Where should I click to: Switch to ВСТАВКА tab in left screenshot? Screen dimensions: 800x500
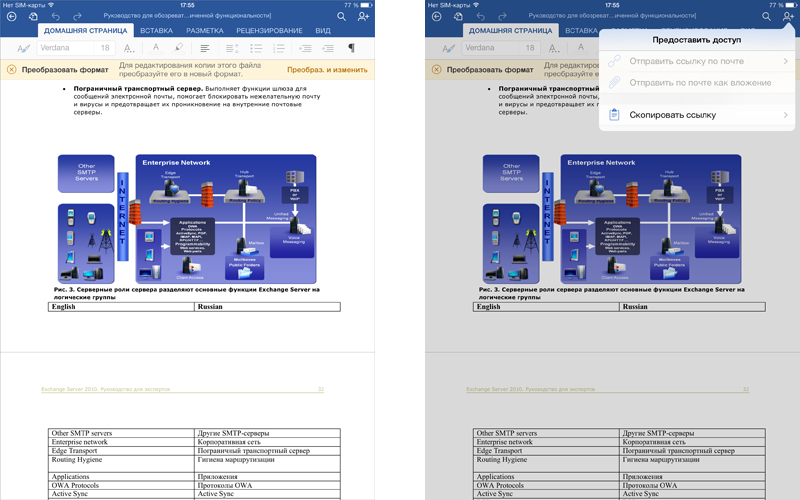tap(156, 31)
